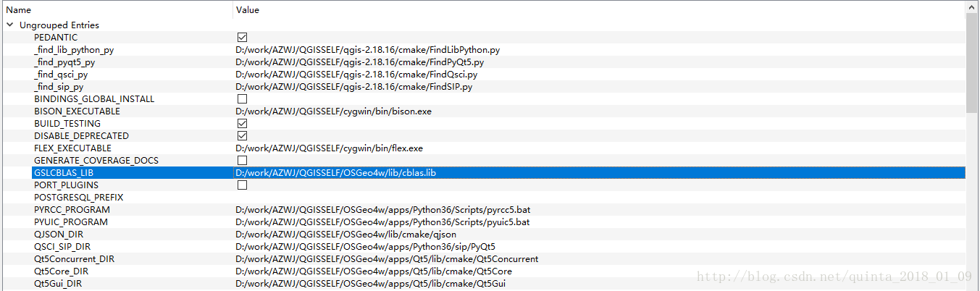Select the GSLCBLAS_LIB entry name
The width and height of the screenshot is (980, 291).
[64, 173]
